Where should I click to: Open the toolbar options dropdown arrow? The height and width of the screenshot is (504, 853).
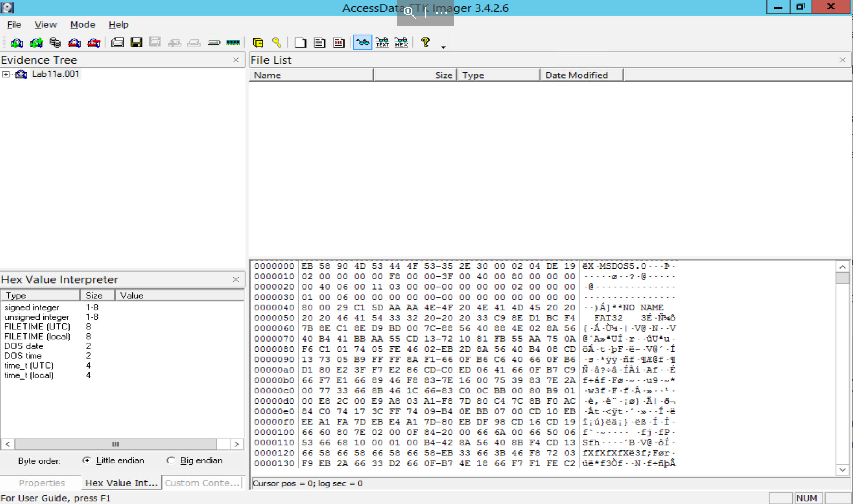(x=443, y=47)
